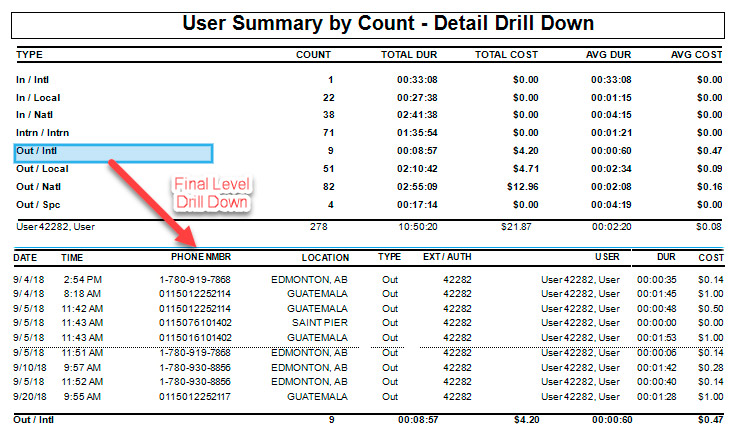
Task: Drill down into the In / Intl row
Action: pyautogui.click(x=35, y=79)
